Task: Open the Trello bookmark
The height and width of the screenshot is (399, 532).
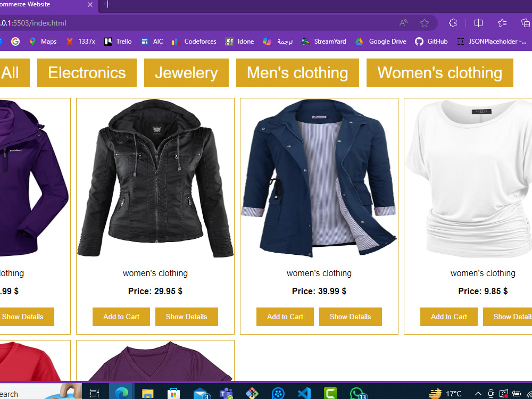Action: [118, 41]
